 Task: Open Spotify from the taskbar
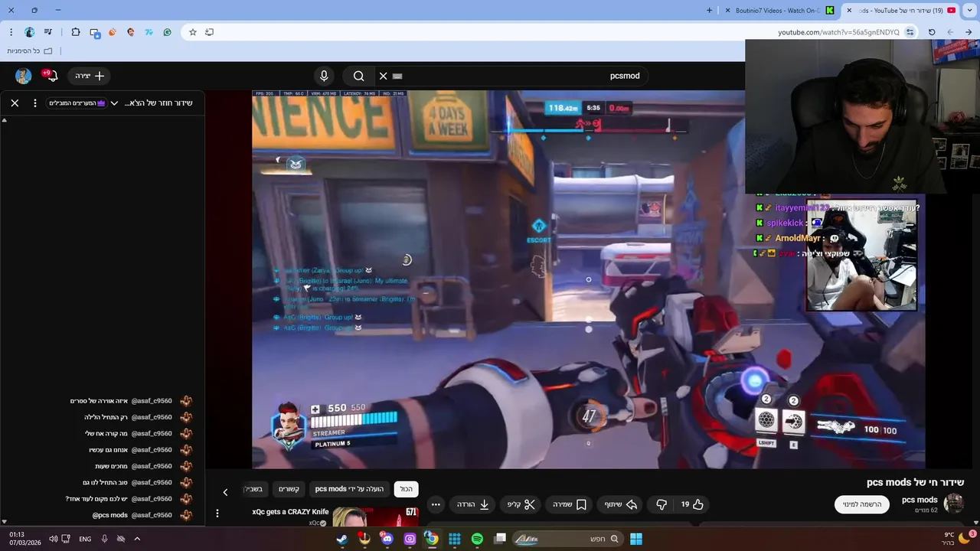(477, 539)
